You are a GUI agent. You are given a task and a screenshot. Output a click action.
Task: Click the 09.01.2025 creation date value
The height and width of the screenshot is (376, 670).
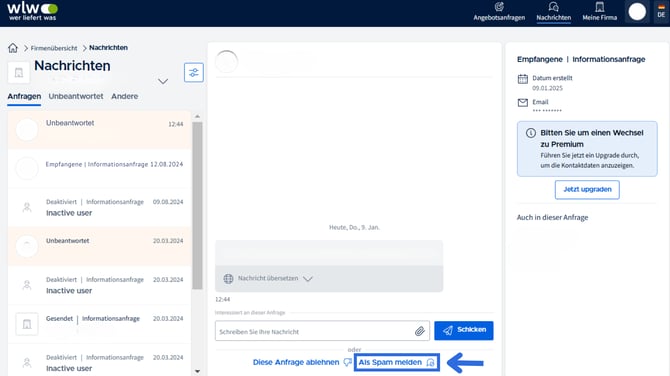coord(547,88)
